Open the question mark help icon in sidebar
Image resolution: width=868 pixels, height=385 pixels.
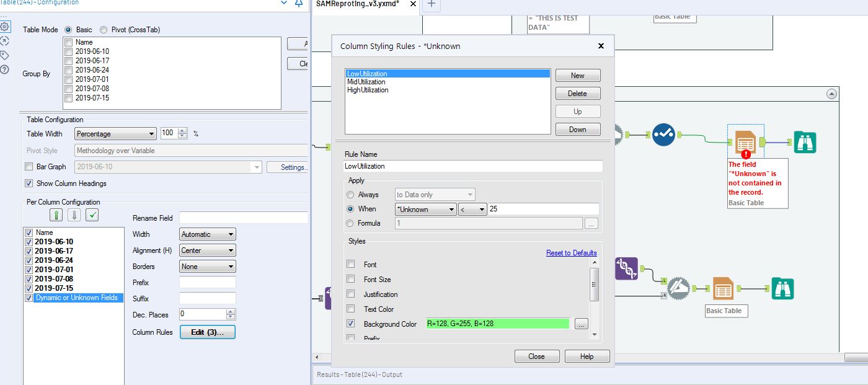point(5,69)
